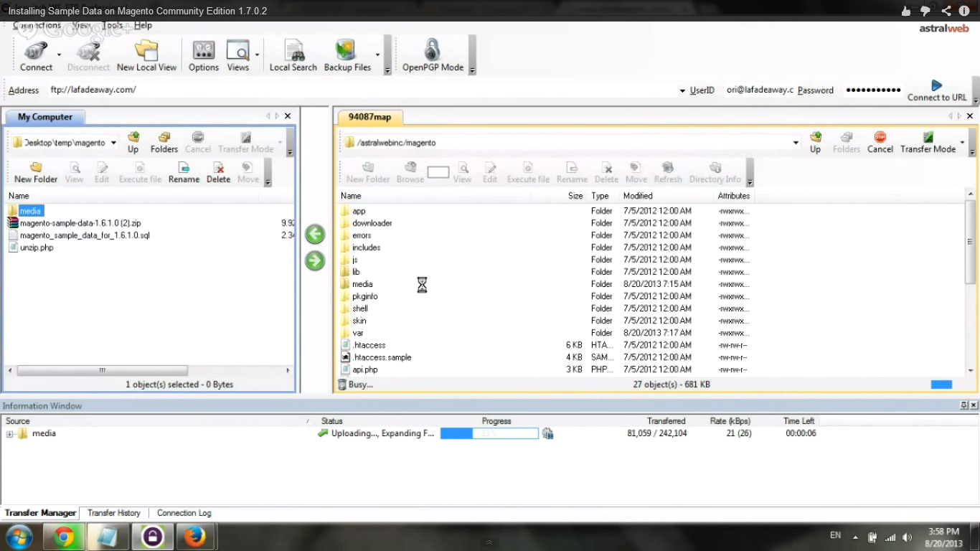Open the local path dropdown
Viewport: 980px width, 551px height.
tap(113, 143)
